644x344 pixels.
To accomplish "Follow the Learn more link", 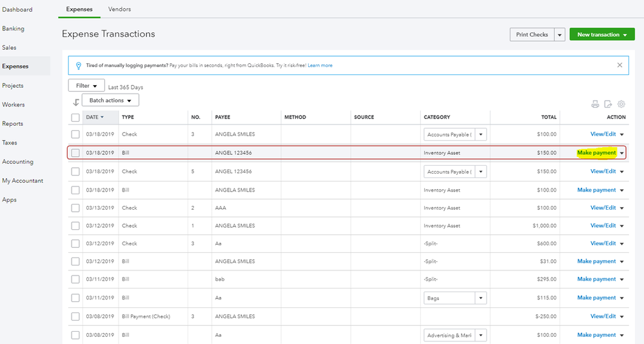I will [x=320, y=65].
